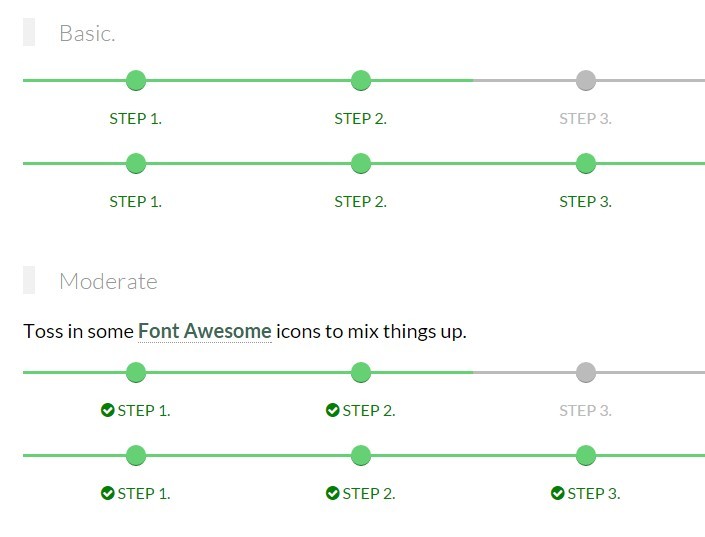Select the grey Step 3 dot in the first Moderate tracker

[586, 373]
